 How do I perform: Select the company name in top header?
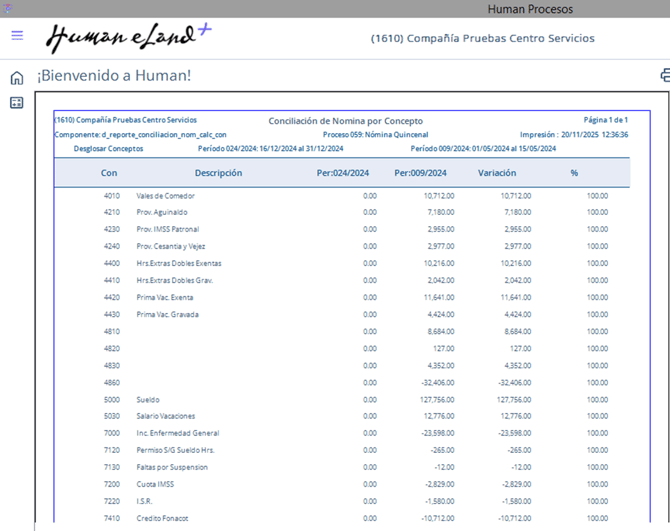[482, 39]
